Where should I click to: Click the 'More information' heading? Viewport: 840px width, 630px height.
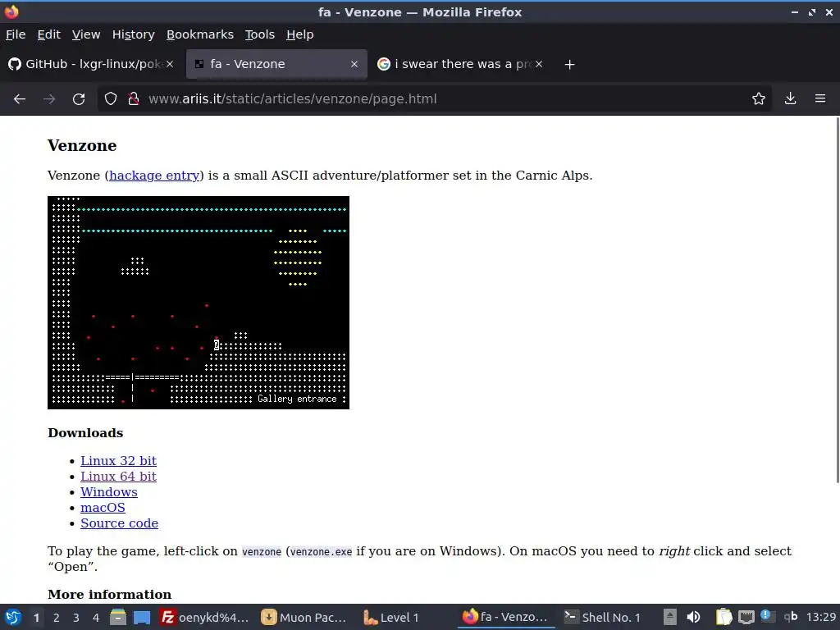tap(109, 595)
